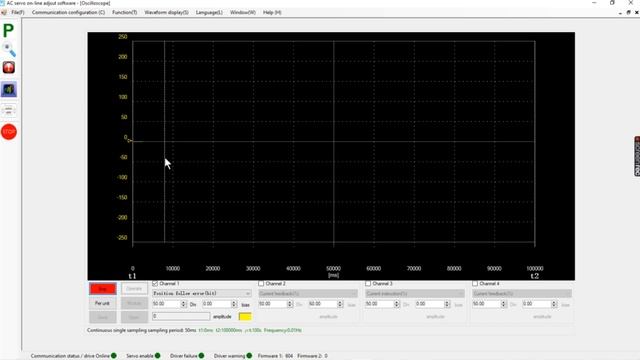The image size is (640, 360).
Task: Adjust the Channel 4 bias value stepper
Action: [554, 304]
